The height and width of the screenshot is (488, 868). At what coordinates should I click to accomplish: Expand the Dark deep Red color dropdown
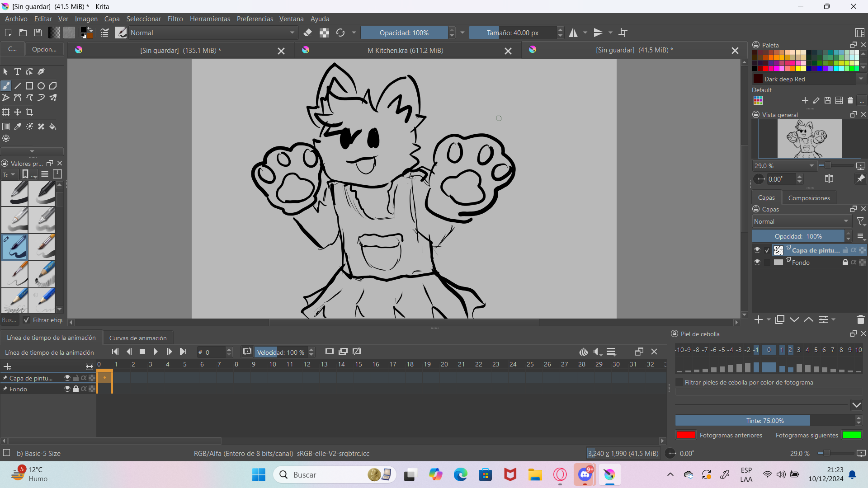click(x=861, y=79)
